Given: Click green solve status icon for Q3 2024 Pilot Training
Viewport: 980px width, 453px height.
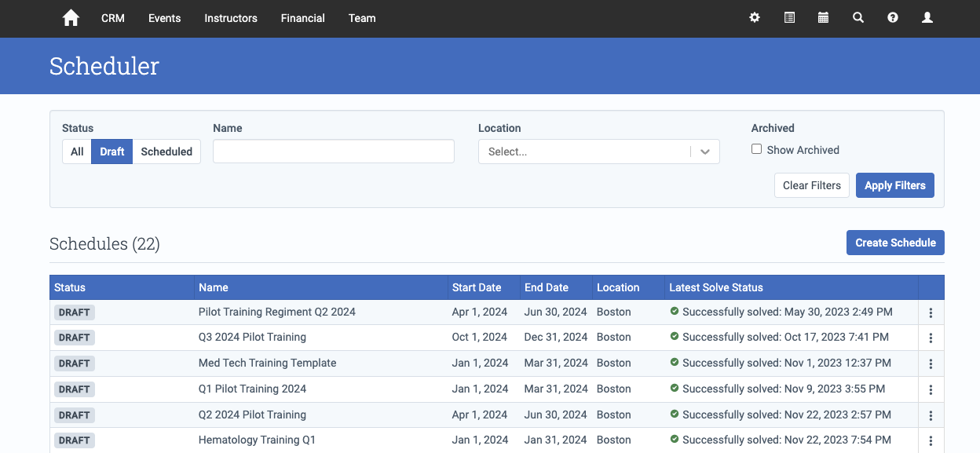Looking at the screenshot, I should click(674, 337).
